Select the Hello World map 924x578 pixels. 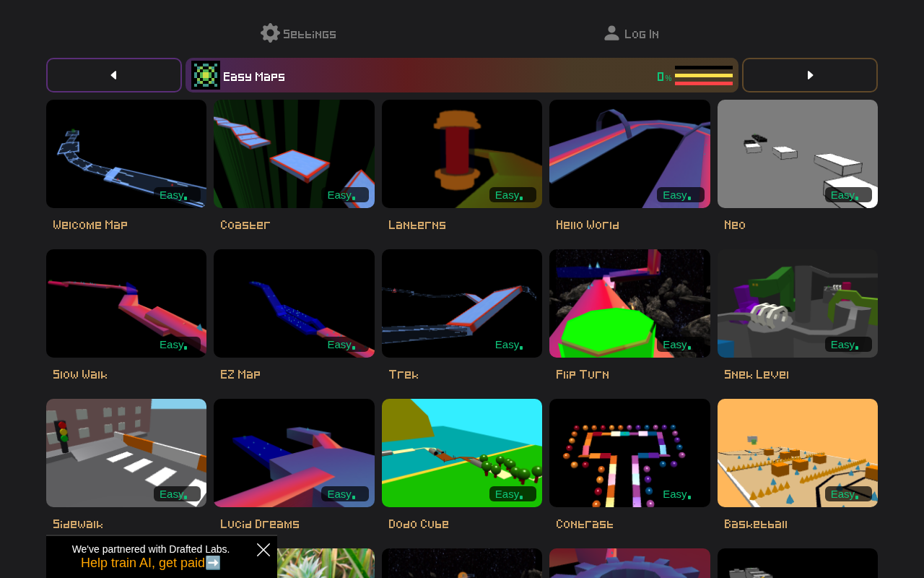pos(629,154)
